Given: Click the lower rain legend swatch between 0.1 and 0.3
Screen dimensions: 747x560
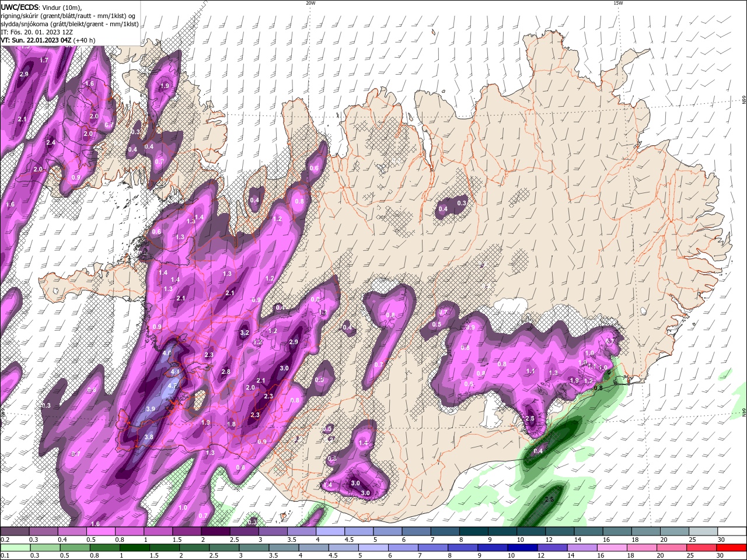Looking at the screenshot, I should click(16, 548).
